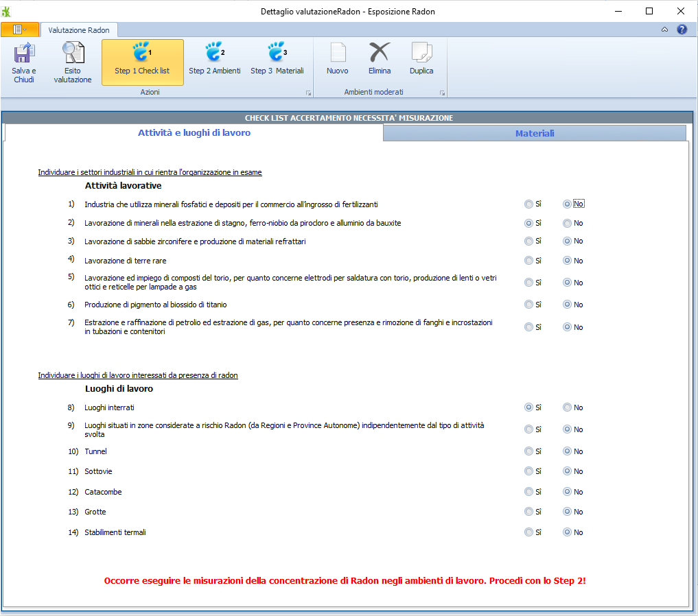The height and width of the screenshot is (616, 698).
Task: Collapse the ribbon with the arrow
Action: pyautogui.click(x=664, y=29)
